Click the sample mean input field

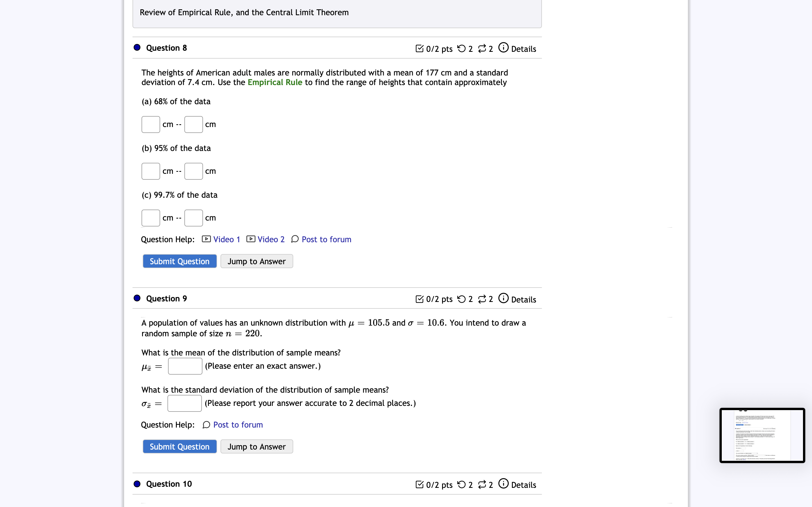pos(185,366)
